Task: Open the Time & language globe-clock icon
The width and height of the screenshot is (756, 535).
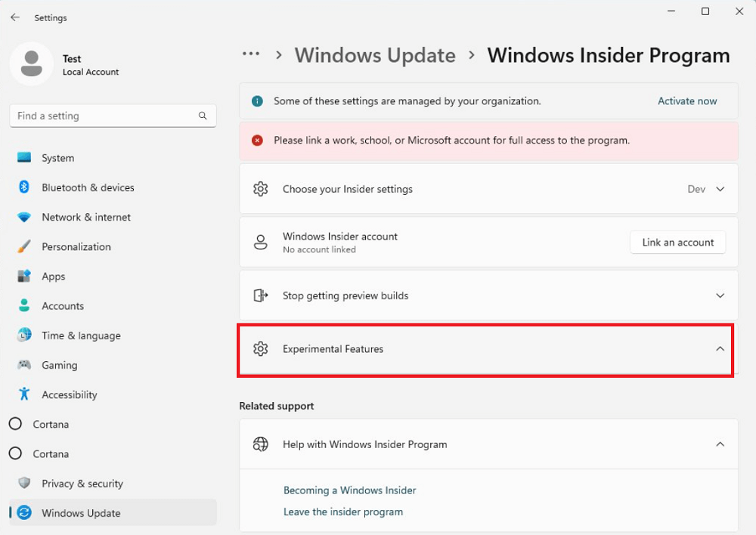Action: 24,335
